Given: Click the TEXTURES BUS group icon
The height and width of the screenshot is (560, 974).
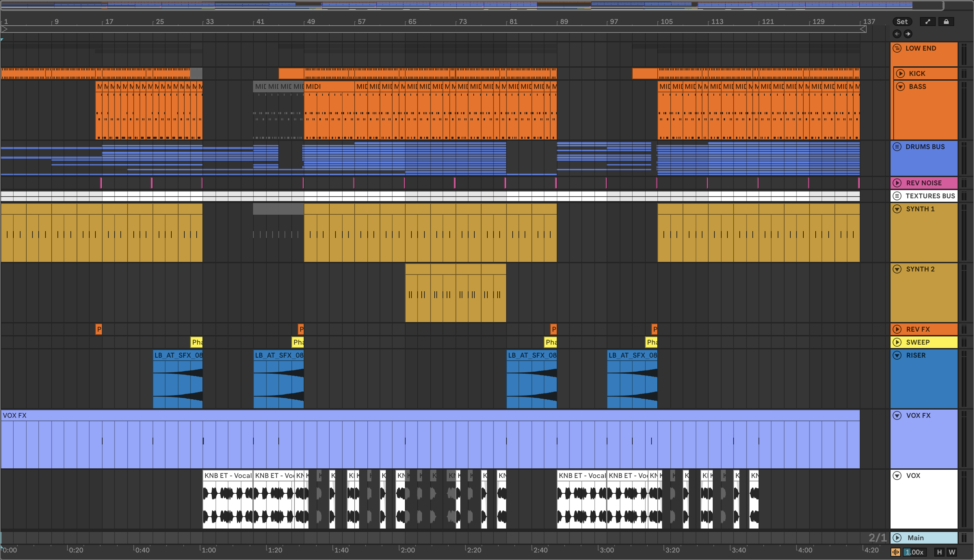Looking at the screenshot, I should point(897,196).
